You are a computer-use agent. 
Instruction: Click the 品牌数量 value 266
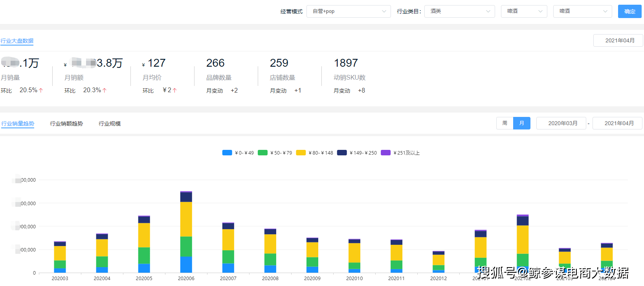point(215,63)
